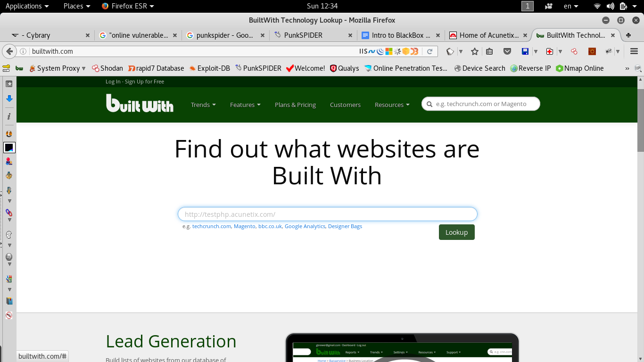The width and height of the screenshot is (644, 362).
Task: Click the volume speaker icon in top panel
Action: (x=611, y=6)
